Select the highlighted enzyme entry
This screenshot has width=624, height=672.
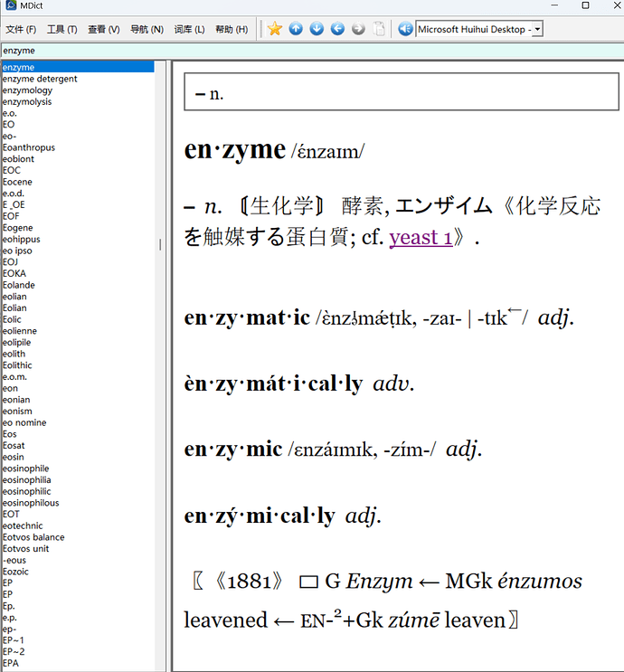pos(78,67)
